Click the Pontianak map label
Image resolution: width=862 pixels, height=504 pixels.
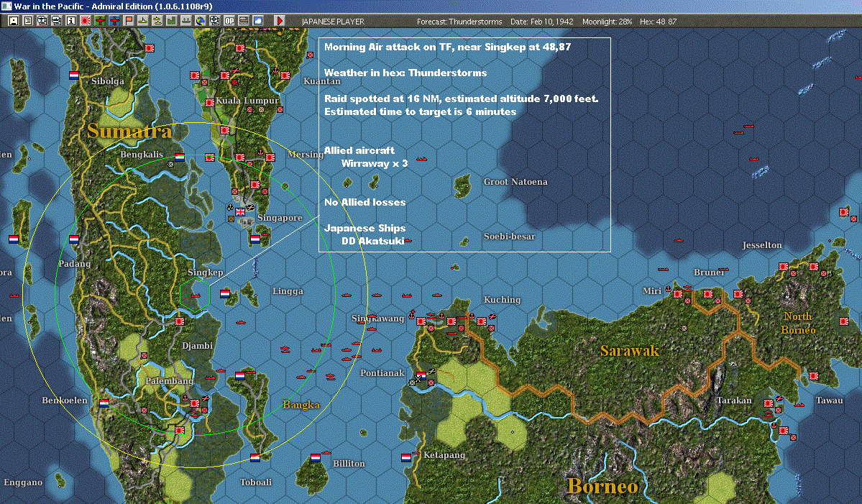pyautogui.click(x=382, y=372)
